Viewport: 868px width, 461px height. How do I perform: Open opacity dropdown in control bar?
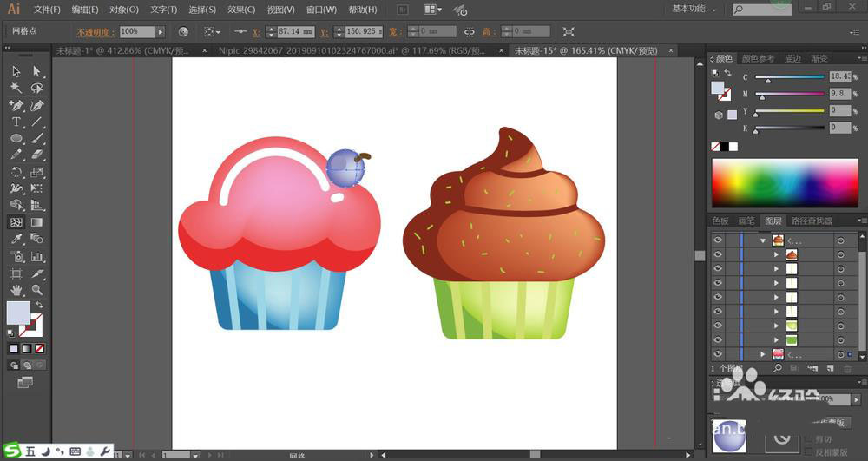pos(161,32)
